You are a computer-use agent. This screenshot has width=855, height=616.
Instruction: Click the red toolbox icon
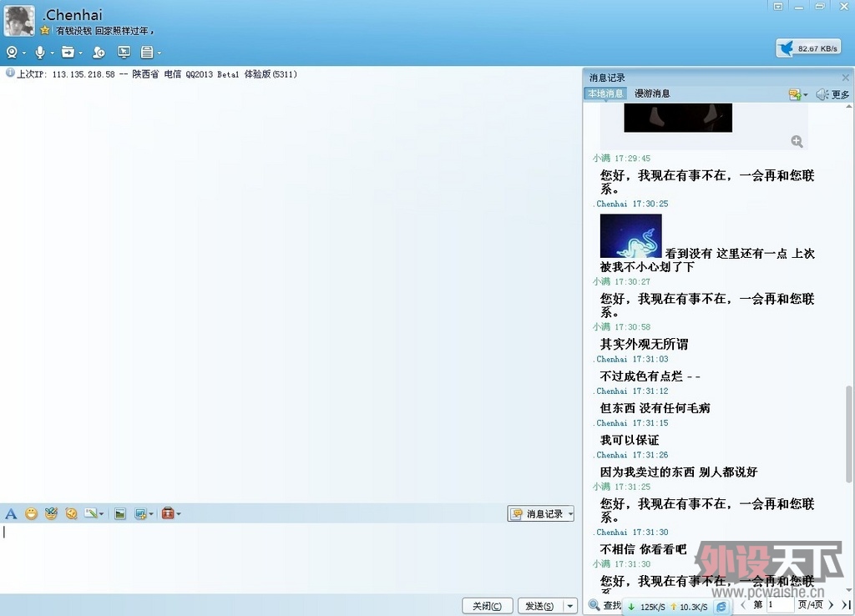[x=168, y=513]
